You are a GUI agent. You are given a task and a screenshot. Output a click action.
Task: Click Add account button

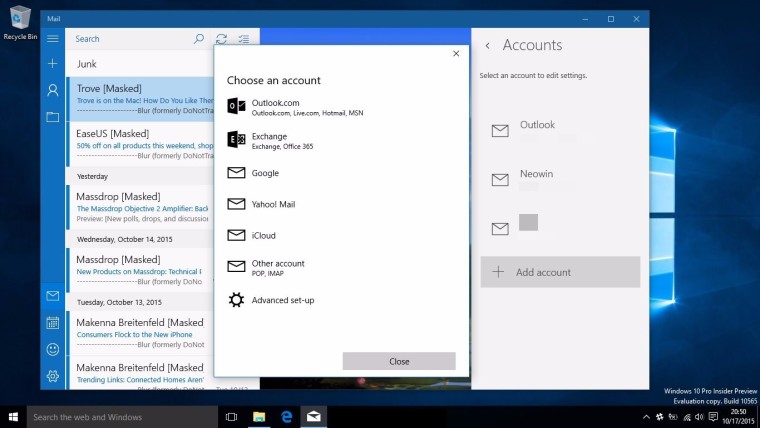click(x=560, y=272)
